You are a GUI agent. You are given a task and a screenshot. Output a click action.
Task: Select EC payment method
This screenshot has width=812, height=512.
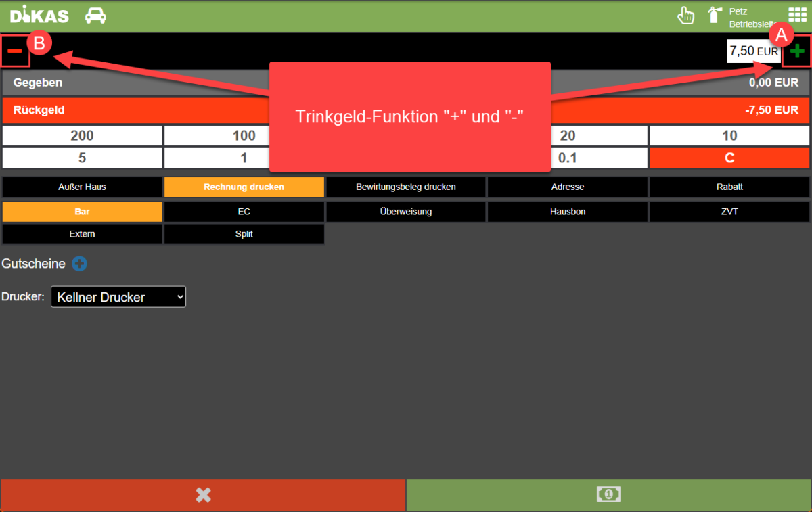(x=244, y=212)
